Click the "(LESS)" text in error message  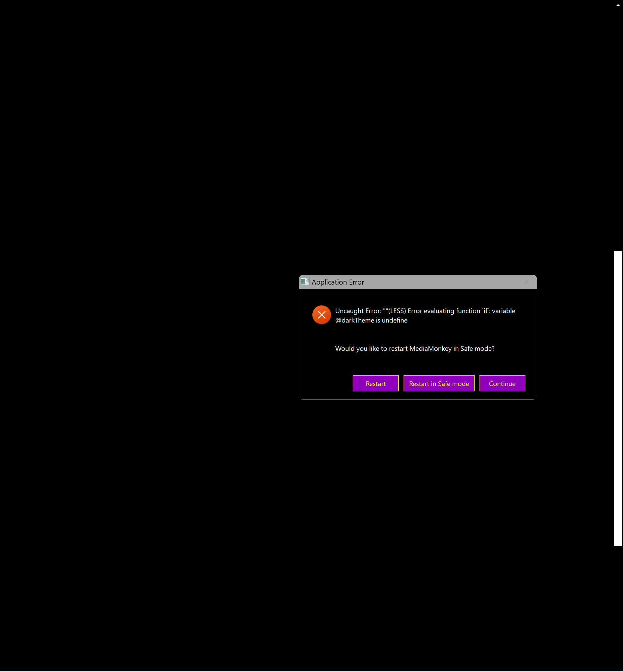(397, 311)
